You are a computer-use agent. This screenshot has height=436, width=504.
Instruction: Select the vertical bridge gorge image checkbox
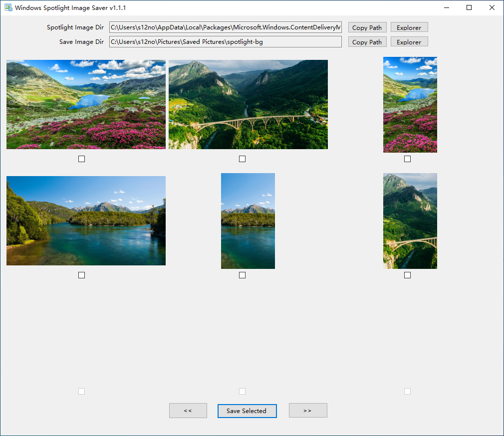click(x=407, y=275)
